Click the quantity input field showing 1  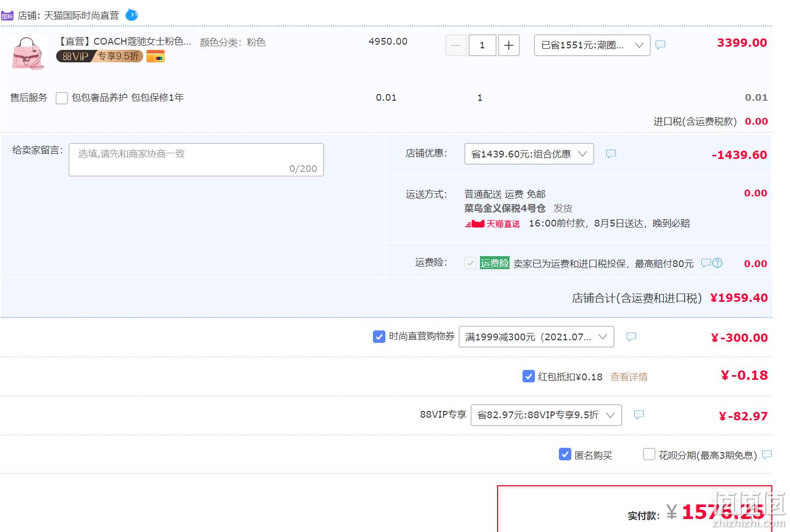pyautogui.click(x=482, y=45)
